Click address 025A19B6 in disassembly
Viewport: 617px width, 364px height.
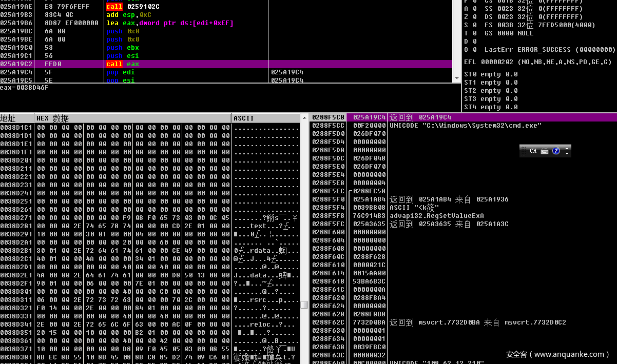[16, 23]
